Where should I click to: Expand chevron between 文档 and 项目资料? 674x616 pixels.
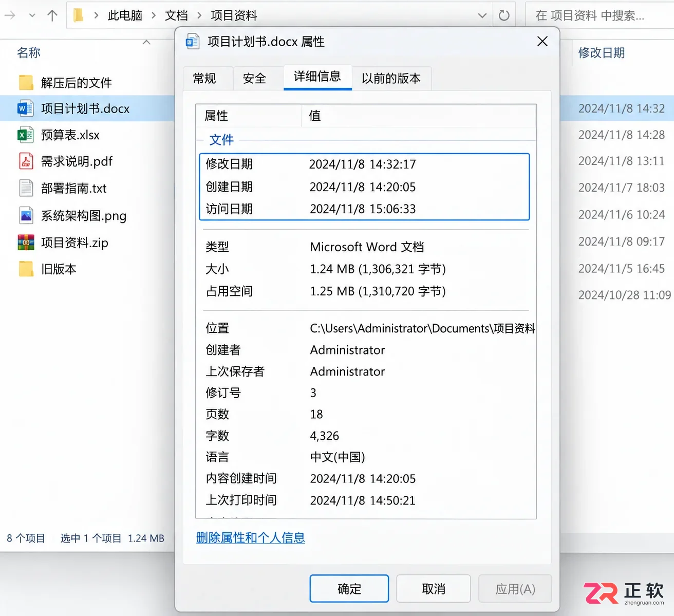199,15
